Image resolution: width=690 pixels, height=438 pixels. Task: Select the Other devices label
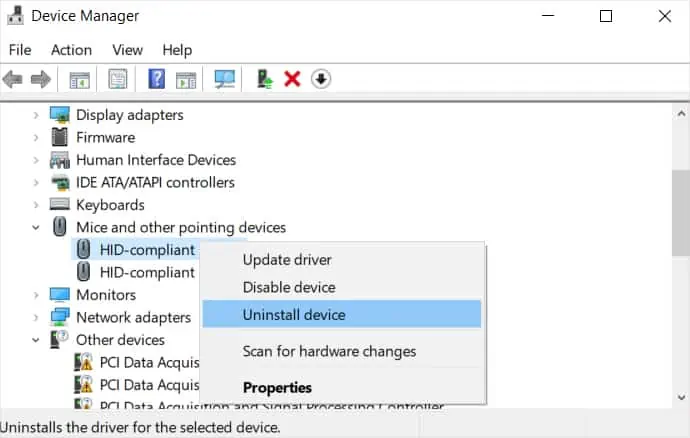tap(121, 340)
